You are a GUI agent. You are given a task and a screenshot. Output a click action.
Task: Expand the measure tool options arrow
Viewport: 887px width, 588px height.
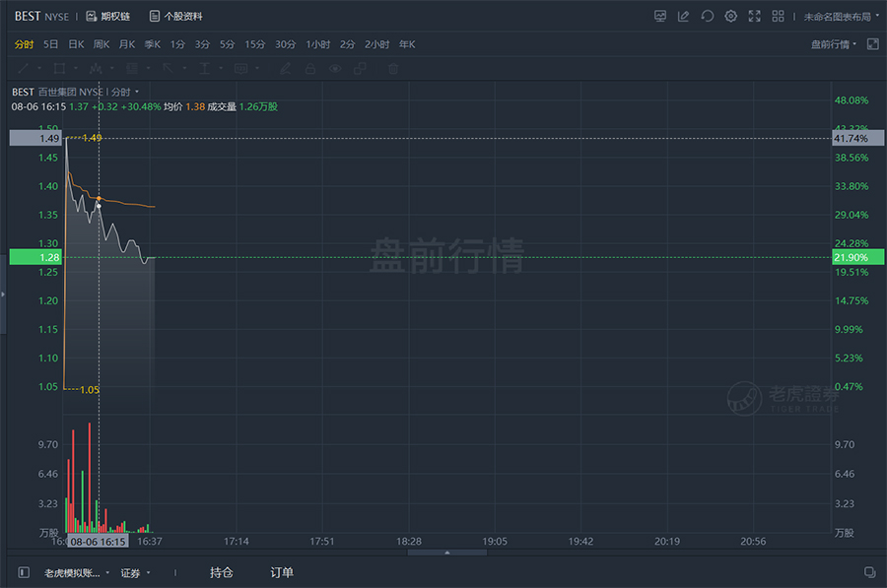(x=221, y=68)
